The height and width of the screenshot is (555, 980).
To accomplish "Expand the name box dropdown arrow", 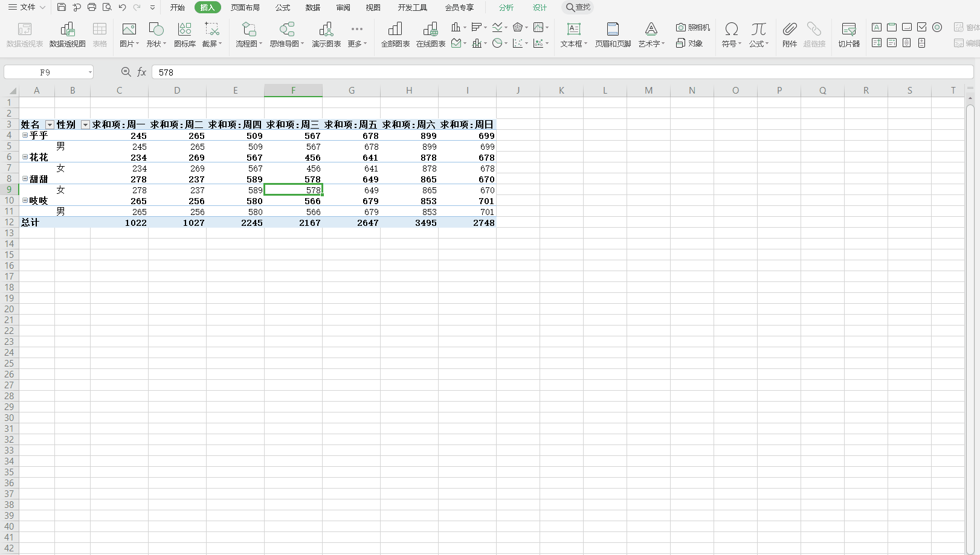I will click(90, 72).
